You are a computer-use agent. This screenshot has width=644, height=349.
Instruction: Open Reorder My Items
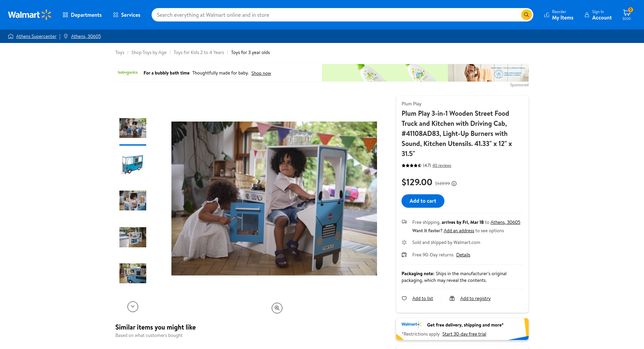coord(558,15)
